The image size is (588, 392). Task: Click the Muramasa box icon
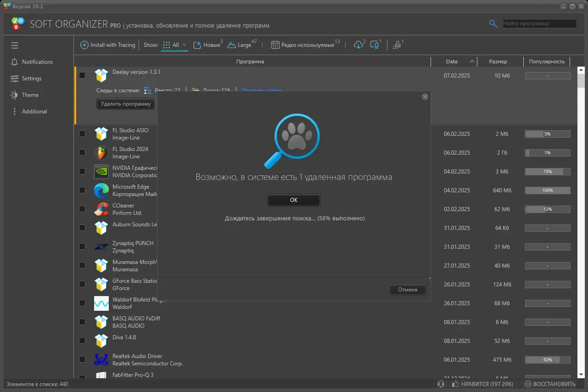tap(101, 265)
